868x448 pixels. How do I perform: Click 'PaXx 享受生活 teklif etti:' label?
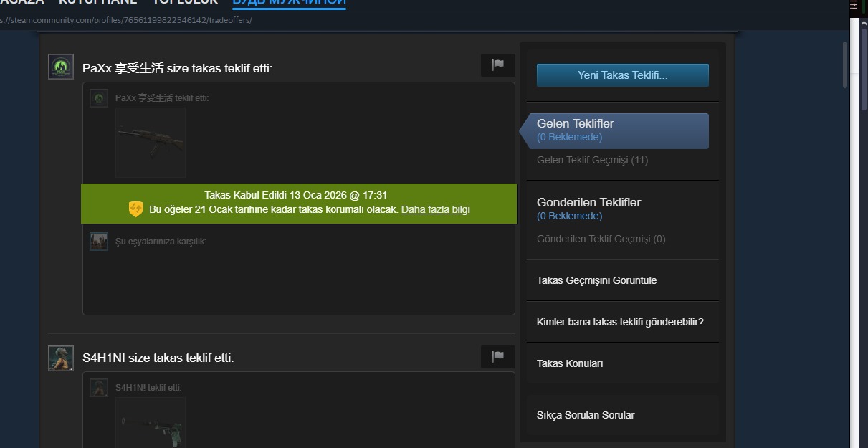point(162,98)
